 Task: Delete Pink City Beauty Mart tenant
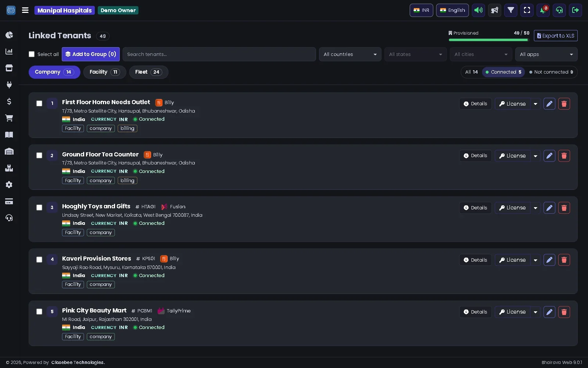(564, 312)
